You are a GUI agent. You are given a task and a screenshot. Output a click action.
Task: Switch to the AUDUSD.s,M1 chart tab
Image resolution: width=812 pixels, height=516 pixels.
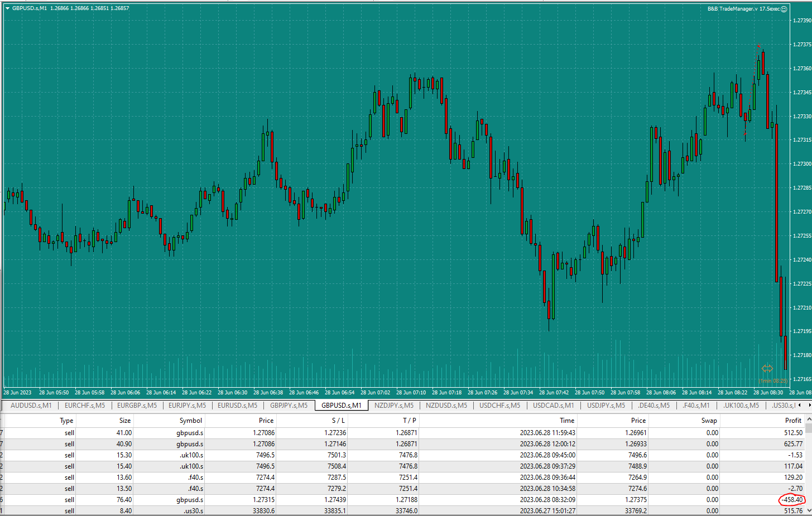click(31, 406)
